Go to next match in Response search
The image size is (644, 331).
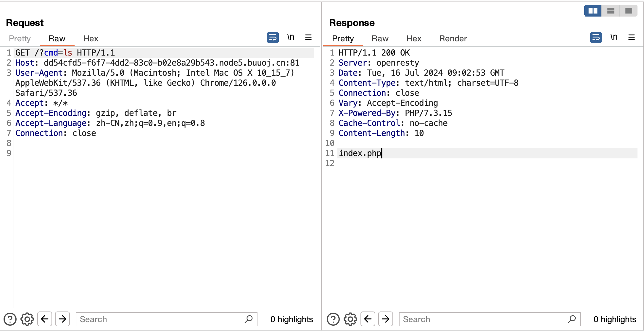click(386, 319)
